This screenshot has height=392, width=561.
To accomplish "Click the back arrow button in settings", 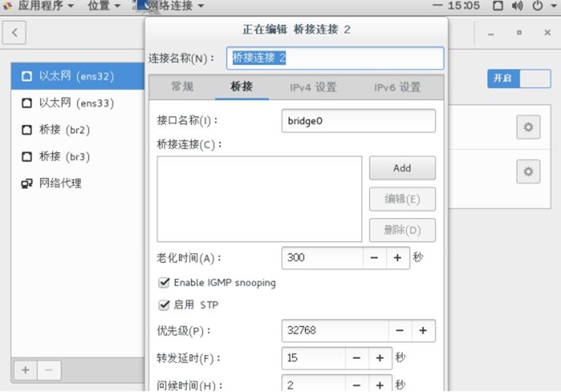I will click(x=14, y=32).
